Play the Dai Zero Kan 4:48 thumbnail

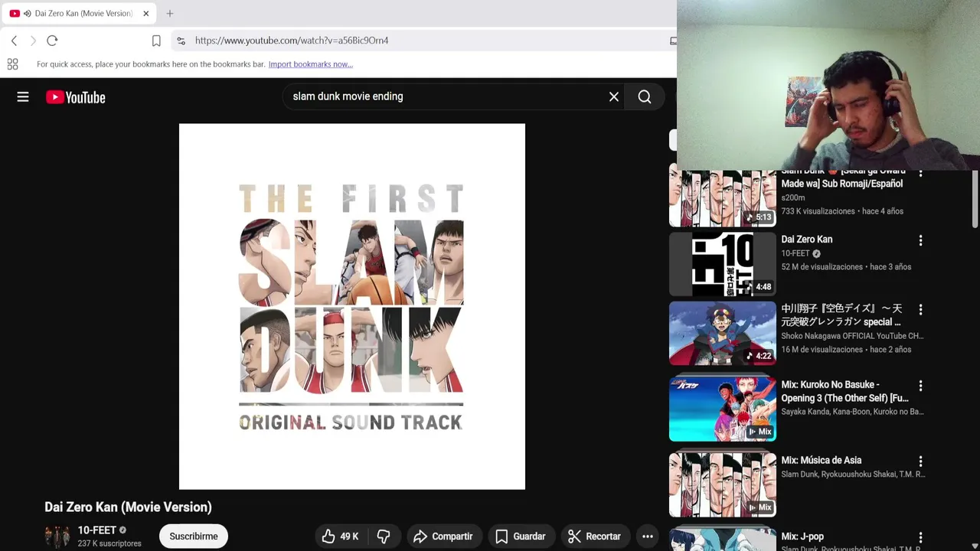[x=723, y=264]
